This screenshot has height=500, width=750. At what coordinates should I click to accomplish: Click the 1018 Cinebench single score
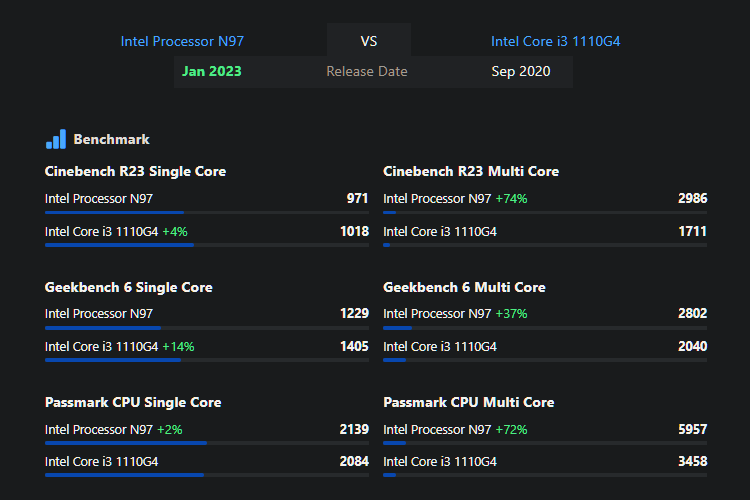[354, 232]
